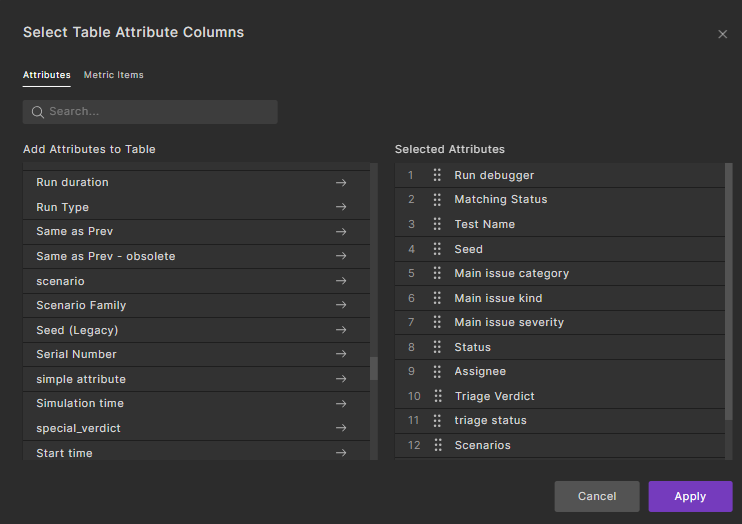Grab the drag handle beside Test Name
The image size is (742, 524).
click(x=437, y=224)
